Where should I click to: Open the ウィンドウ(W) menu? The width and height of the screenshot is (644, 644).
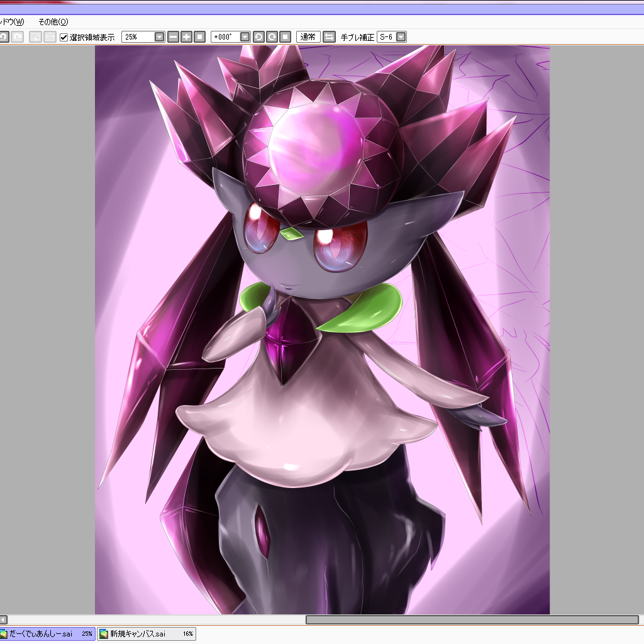point(11,22)
